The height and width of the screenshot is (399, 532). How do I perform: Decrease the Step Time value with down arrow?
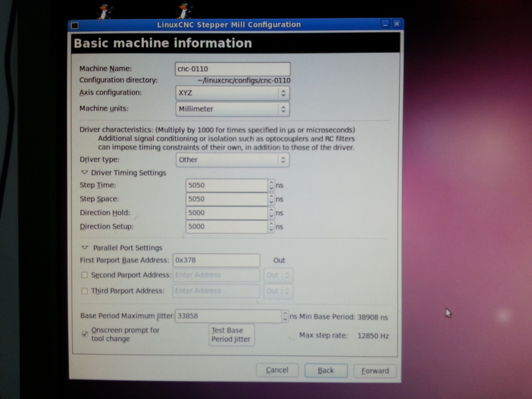pos(271,188)
